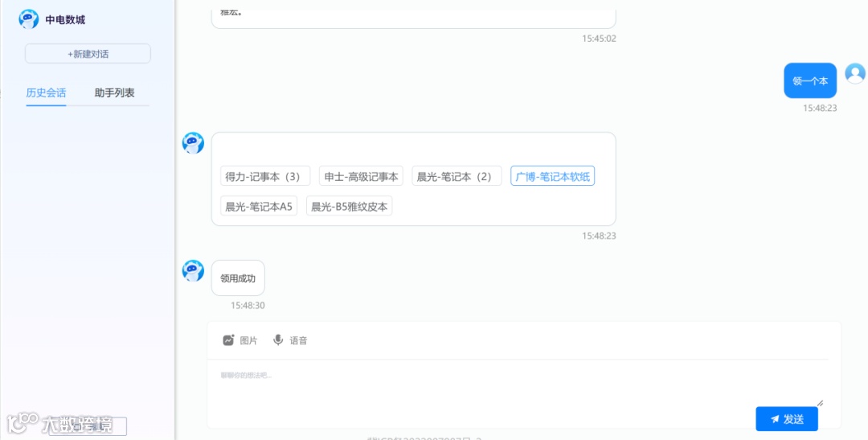Select the 晨光-笔记本（2）option
This screenshot has height=440, width=868.
[x=457, y=175]
